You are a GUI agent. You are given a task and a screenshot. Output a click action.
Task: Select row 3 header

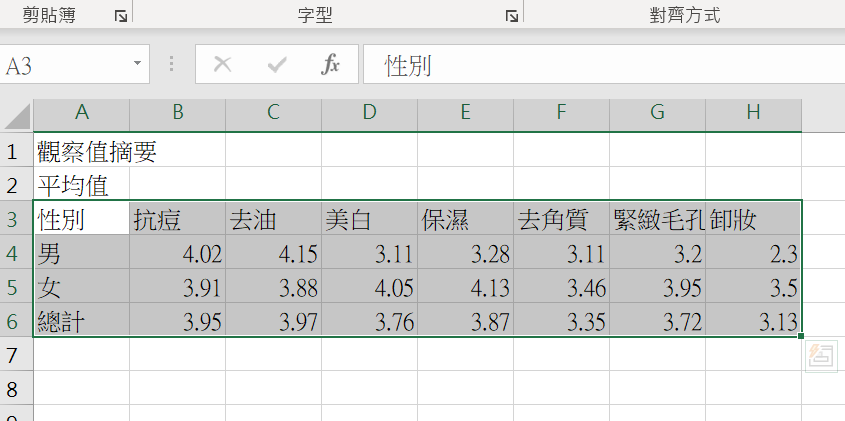[x=14, y=219]
